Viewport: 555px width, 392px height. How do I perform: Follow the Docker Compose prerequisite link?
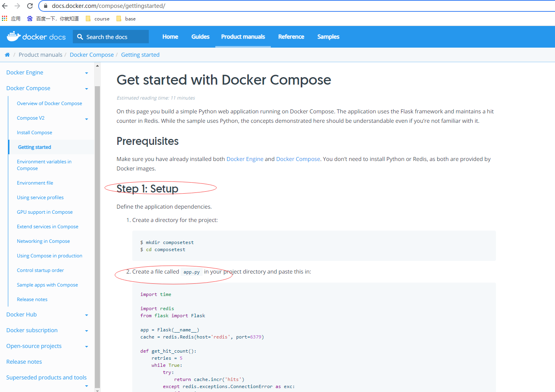click(298, 159)
